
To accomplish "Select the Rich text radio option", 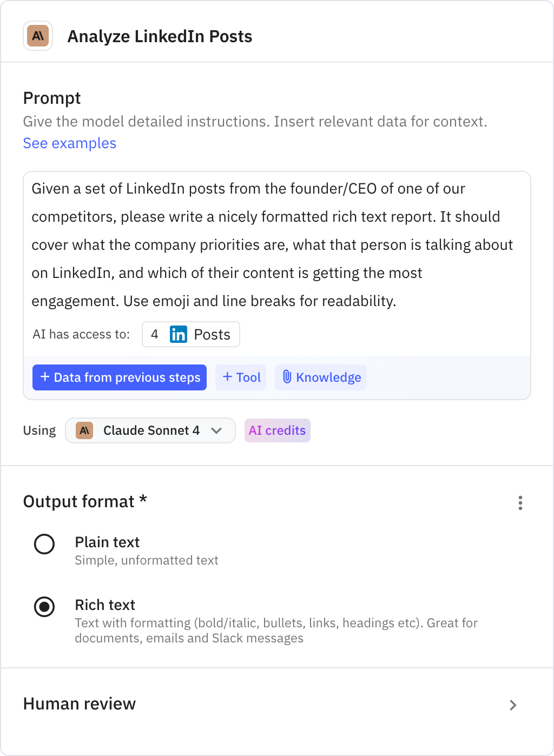I will 44,607.
